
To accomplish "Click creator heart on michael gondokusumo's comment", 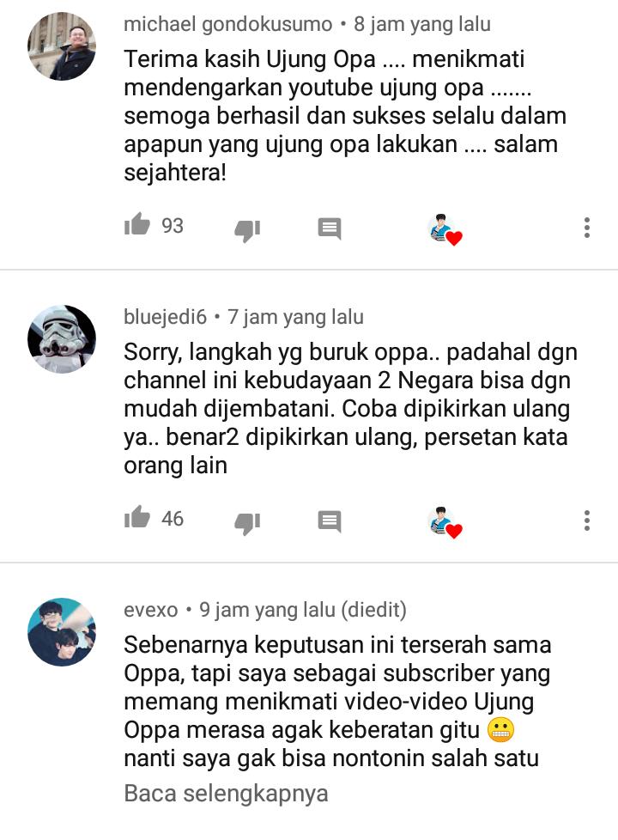I will (x=445, y=230).
